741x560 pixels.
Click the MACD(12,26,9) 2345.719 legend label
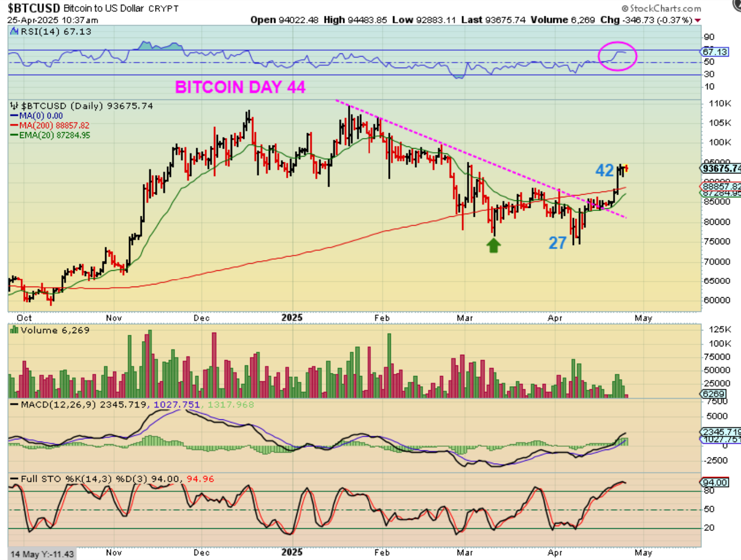coord(86,405)
